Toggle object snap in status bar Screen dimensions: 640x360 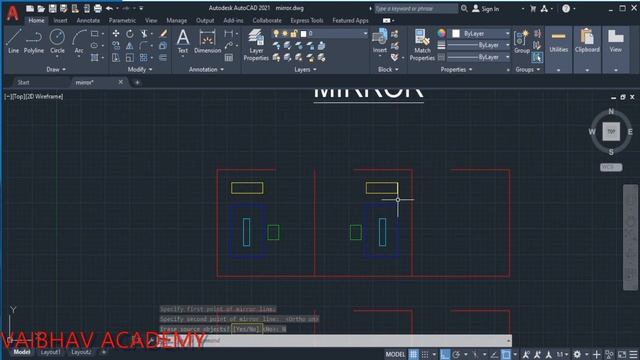pos(506,354)
